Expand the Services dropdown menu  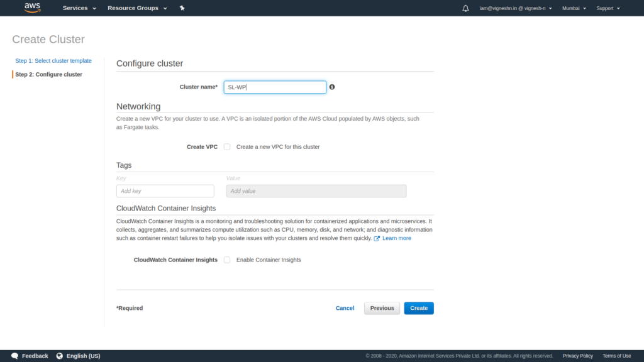[x=79, y=8]
